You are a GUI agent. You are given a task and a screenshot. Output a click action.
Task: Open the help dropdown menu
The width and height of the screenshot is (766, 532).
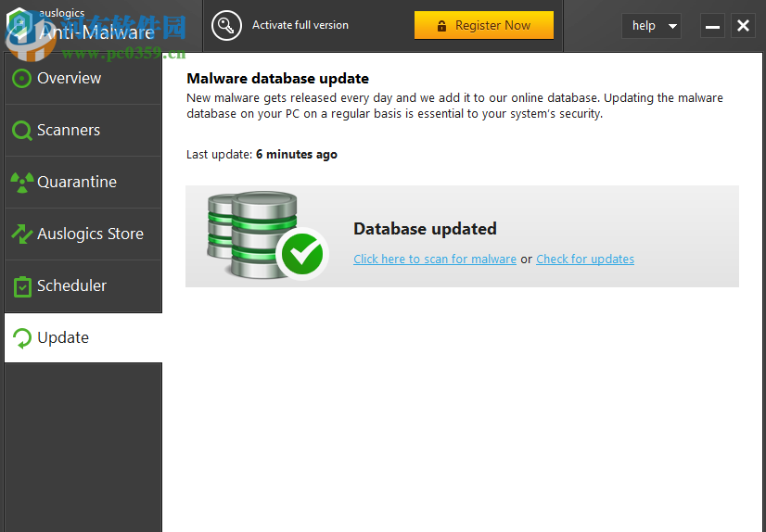(x=651, y=25)
